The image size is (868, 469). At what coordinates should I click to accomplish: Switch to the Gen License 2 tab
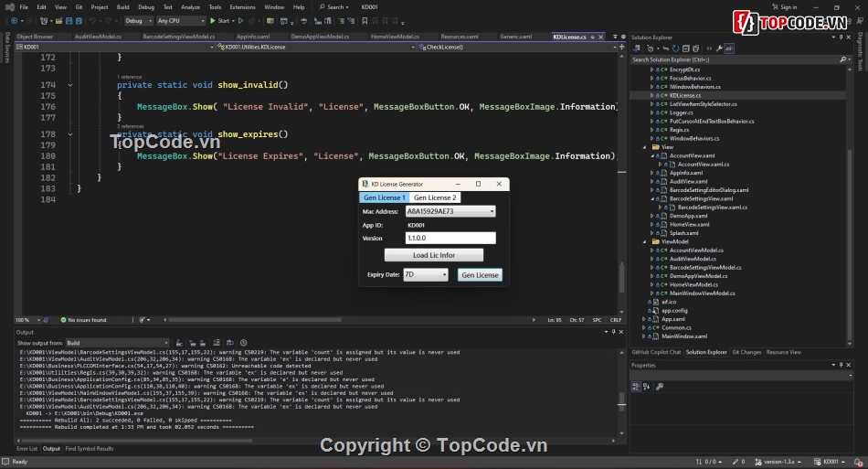435,197
